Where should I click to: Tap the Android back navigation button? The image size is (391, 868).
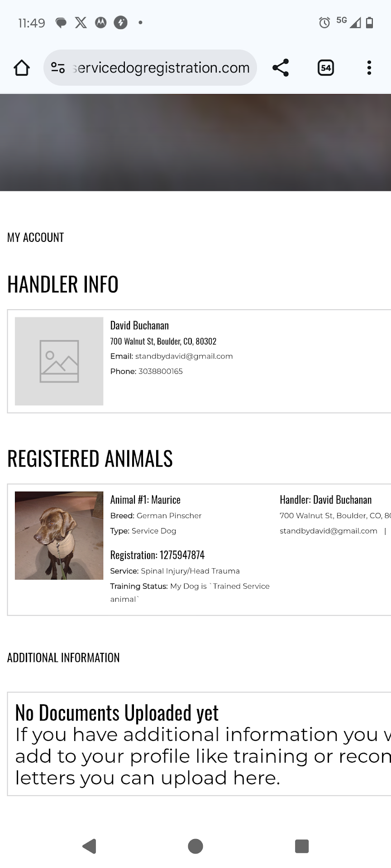tap(90, 846)
